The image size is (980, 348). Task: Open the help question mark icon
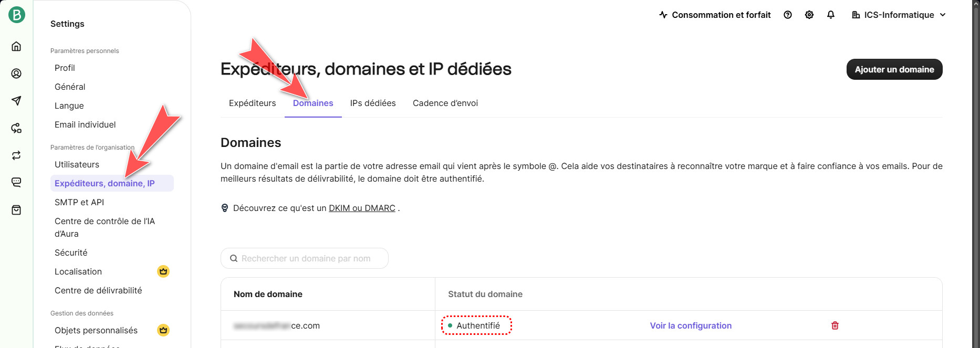[x=787, y=15]
